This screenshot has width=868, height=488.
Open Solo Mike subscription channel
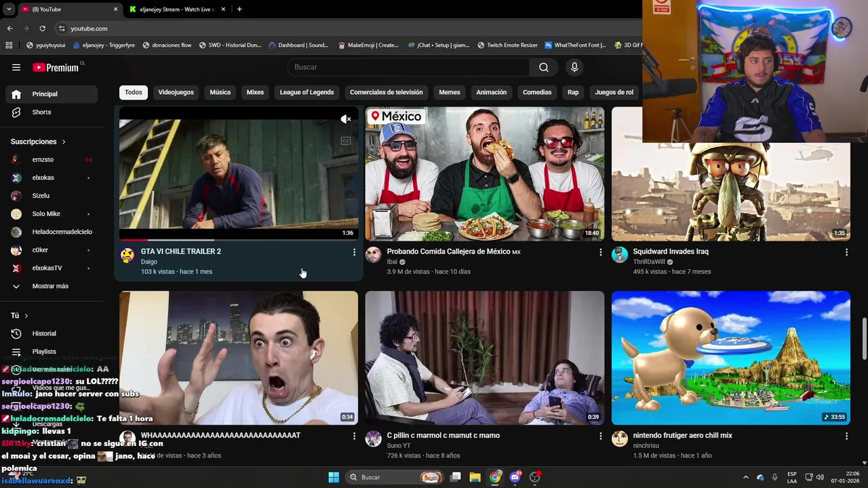[52, 214]
